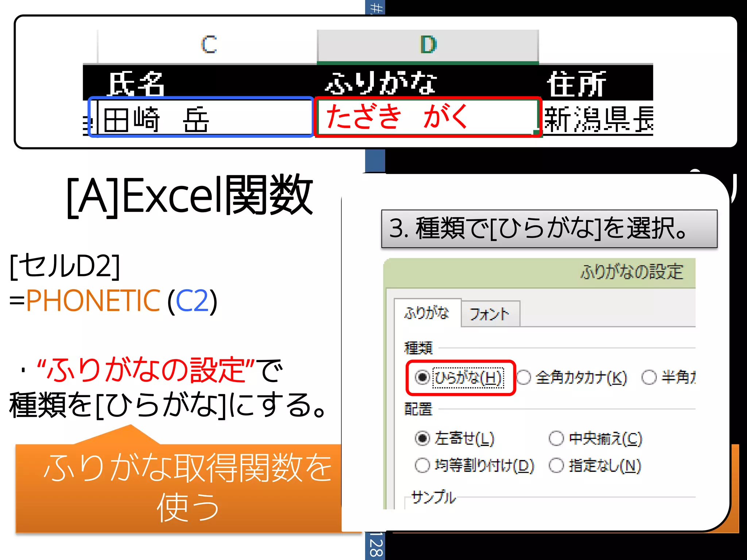747x560 pixels.
Task: Click the ふりがなの設定 dialog title bar
Action: tap(540, 272)
